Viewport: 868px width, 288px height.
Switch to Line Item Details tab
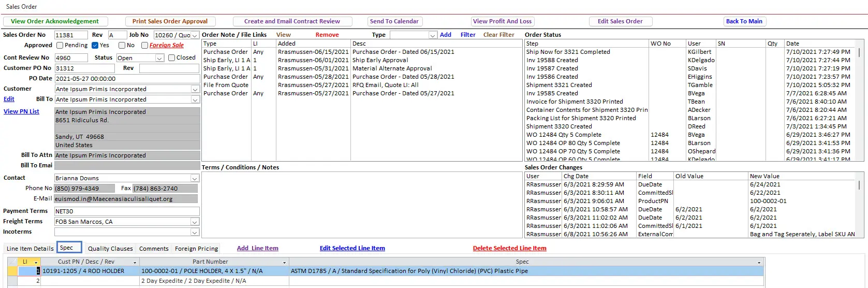click(30, 249)
